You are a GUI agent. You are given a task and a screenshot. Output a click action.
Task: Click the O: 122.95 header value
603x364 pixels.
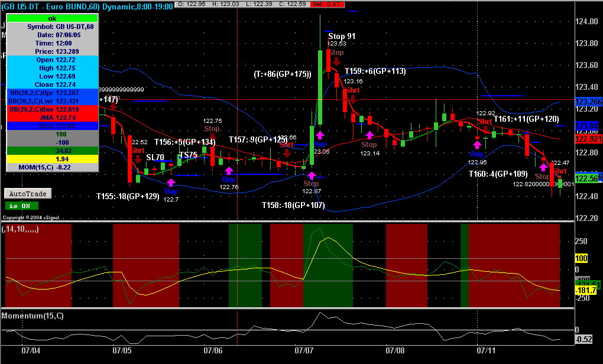coord(192,4)
